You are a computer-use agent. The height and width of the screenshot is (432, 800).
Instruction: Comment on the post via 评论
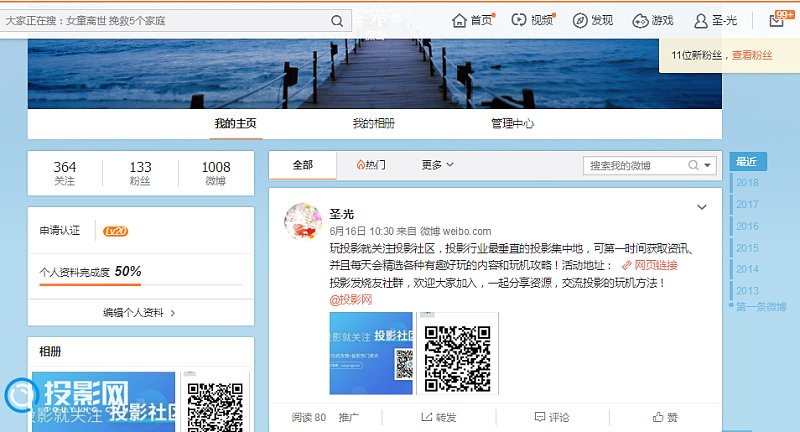(552, 417)
